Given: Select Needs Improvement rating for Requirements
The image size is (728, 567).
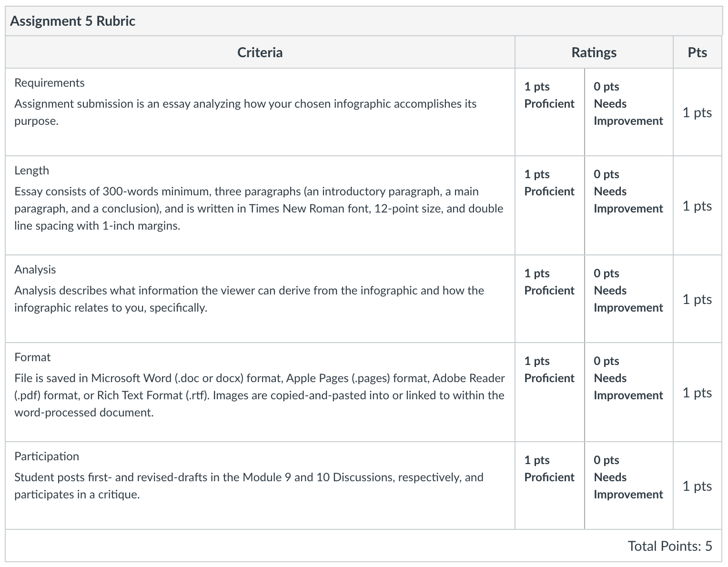Looking at the screenshot, I should coord(629,112).
